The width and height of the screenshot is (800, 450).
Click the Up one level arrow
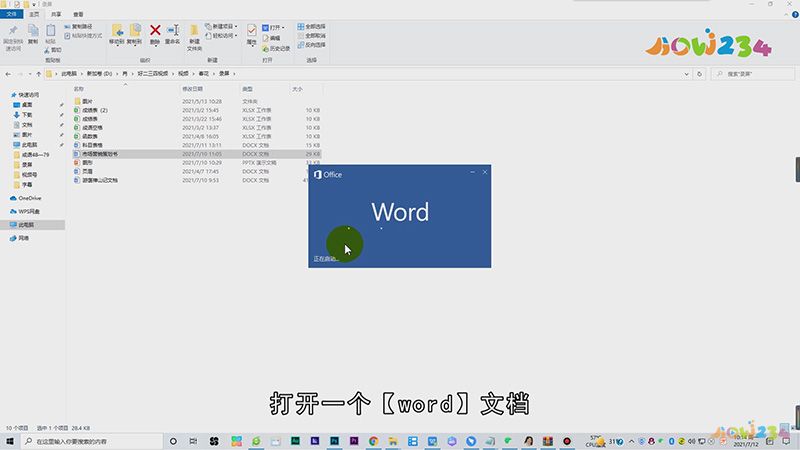tap(39, 74)
